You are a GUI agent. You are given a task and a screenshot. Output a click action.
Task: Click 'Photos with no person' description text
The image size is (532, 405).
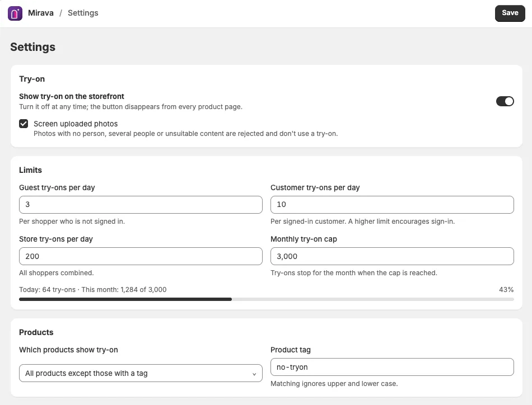point(185,134)
